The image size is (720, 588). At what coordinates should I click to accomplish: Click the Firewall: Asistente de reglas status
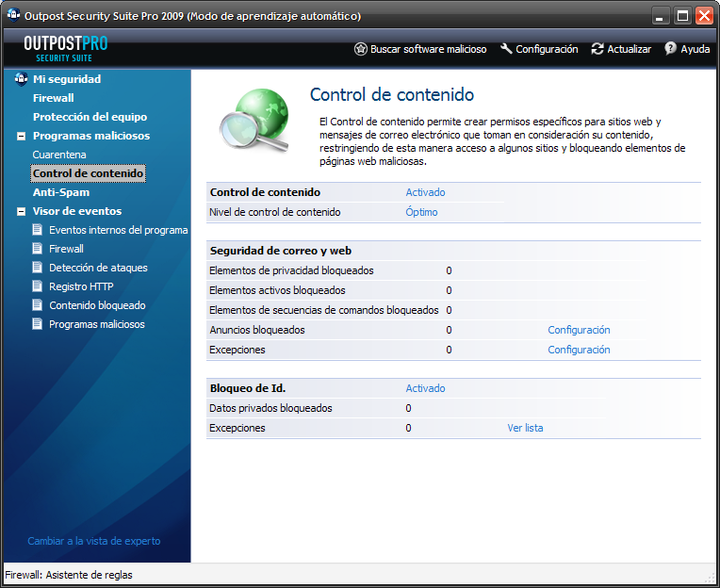tap(69, 575)
